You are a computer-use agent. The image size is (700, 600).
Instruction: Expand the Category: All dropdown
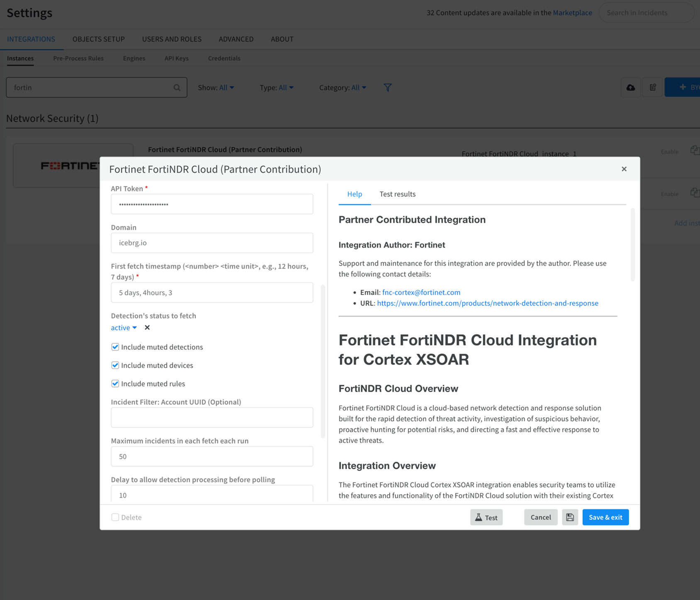[359, 87]
